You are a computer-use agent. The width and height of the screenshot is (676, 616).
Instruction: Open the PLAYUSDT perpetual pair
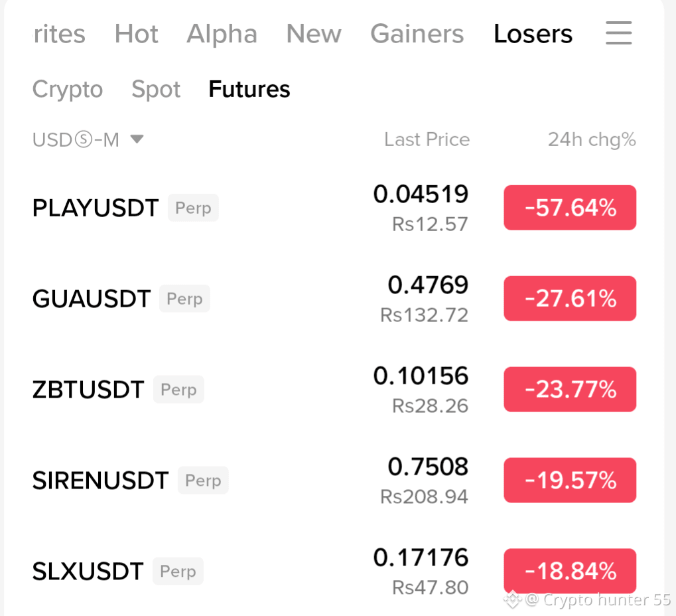[334, 208]
